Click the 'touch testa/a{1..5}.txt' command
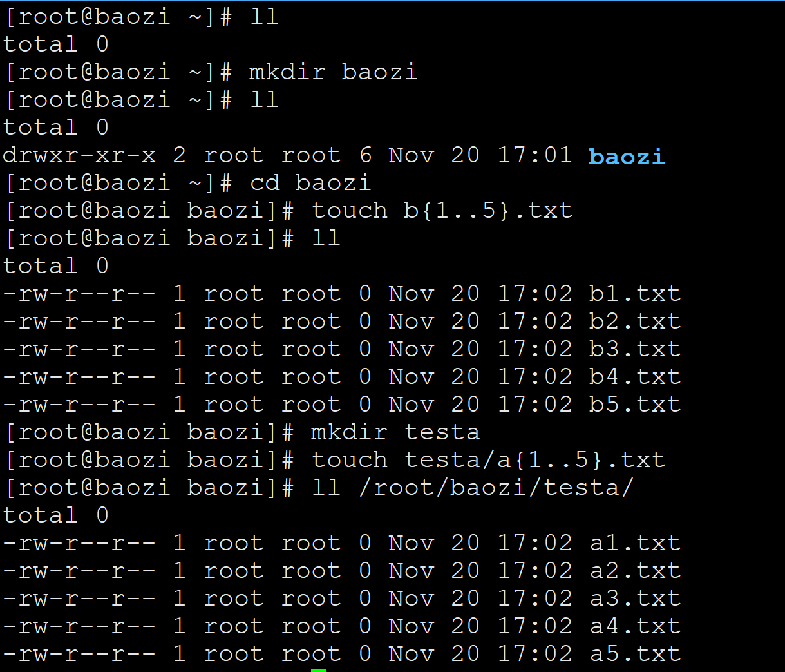The height and width of the screenshot is (672, 785). 488,460
